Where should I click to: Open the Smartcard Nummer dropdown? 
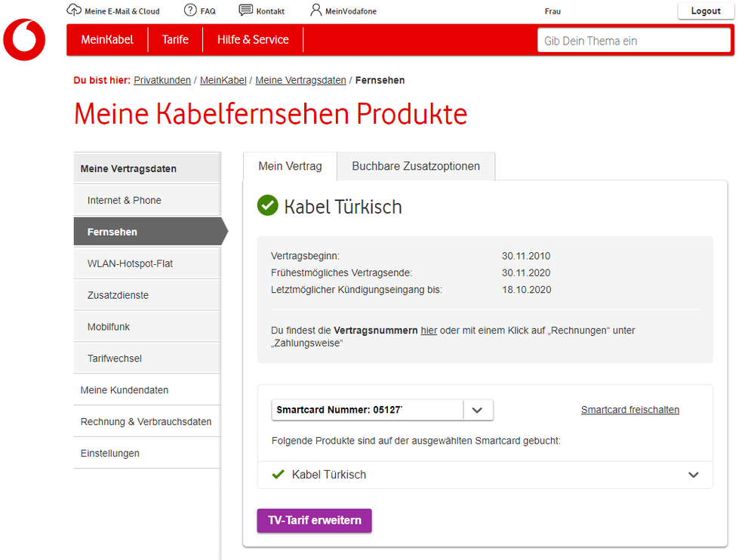point(383,410)
